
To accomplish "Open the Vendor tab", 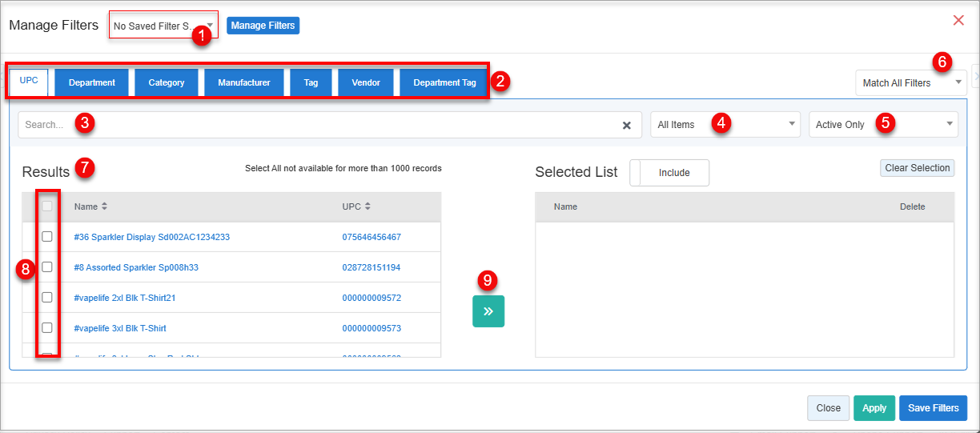I will [x=366, y=82].
